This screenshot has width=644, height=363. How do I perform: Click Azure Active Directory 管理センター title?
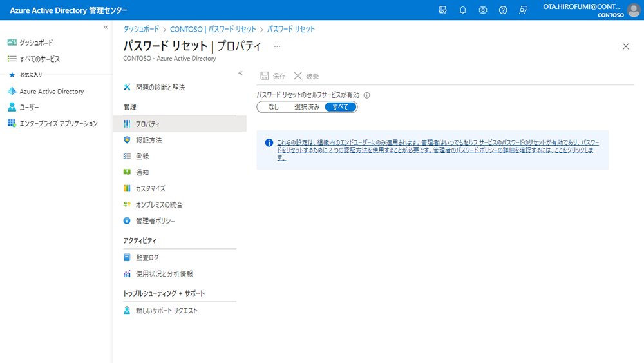point(68,10)
